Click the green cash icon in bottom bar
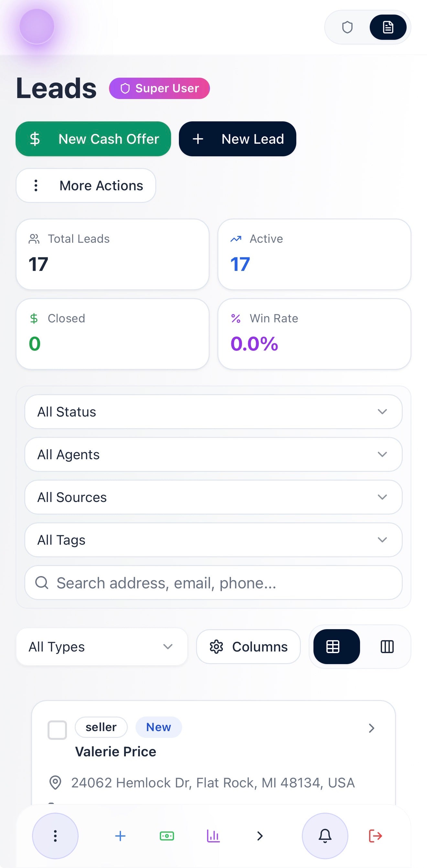427x868 pixels. click(x=167, y=836)
